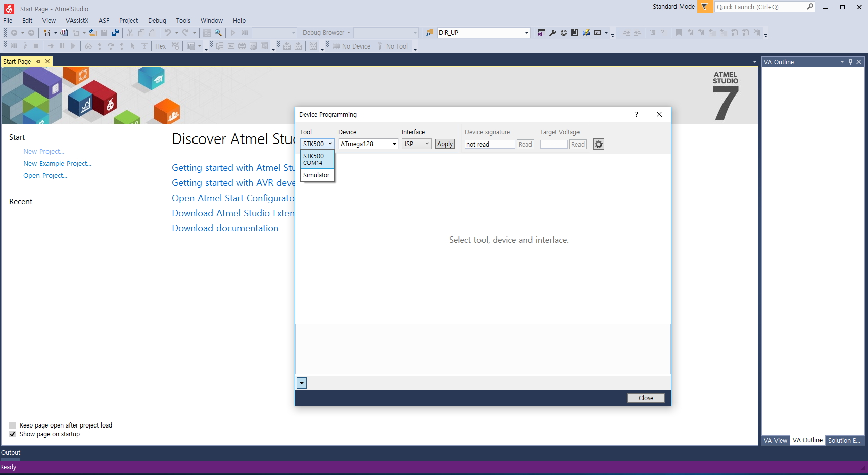
Task: Click the No Device toolbar indicator
Action: (x=352, y=46)
